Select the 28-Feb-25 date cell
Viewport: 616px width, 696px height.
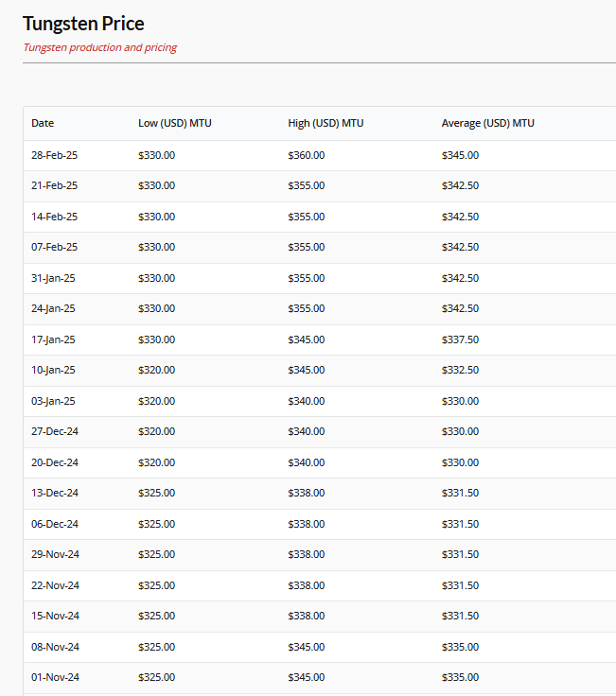pyautogui.click(x=54, y=155)
